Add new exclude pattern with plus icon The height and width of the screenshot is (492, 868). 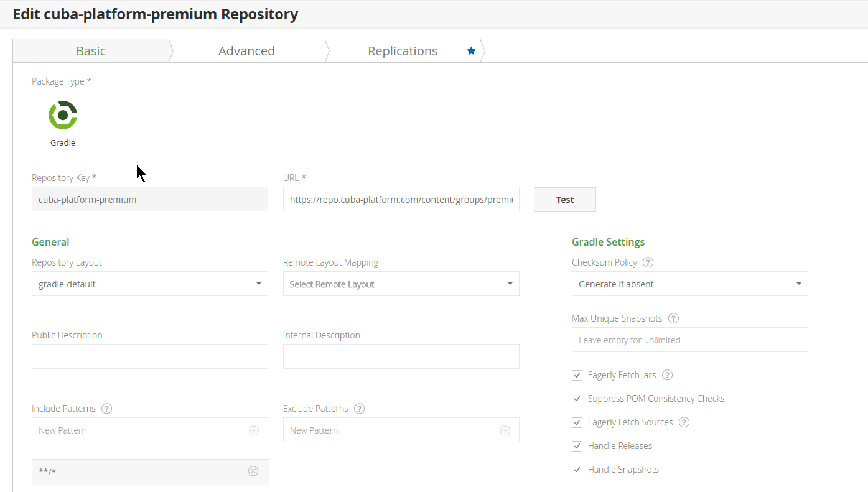coord(505,430)
